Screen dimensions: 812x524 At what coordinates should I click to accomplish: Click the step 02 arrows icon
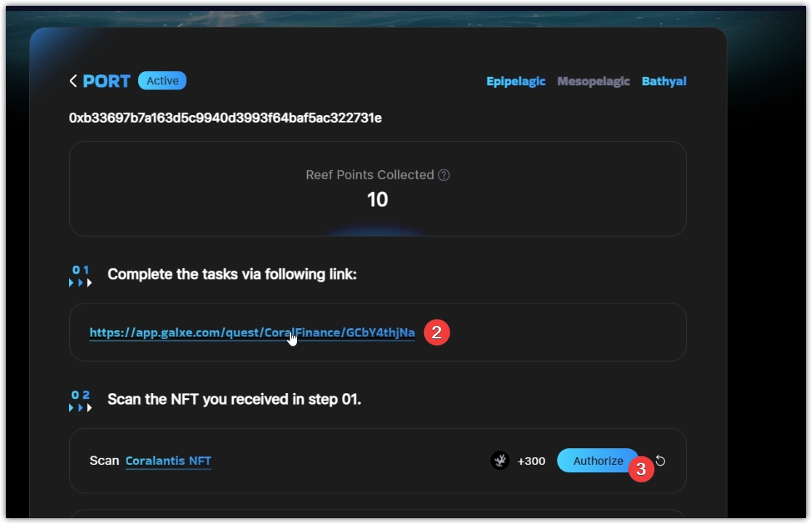[x=80, y=401]
